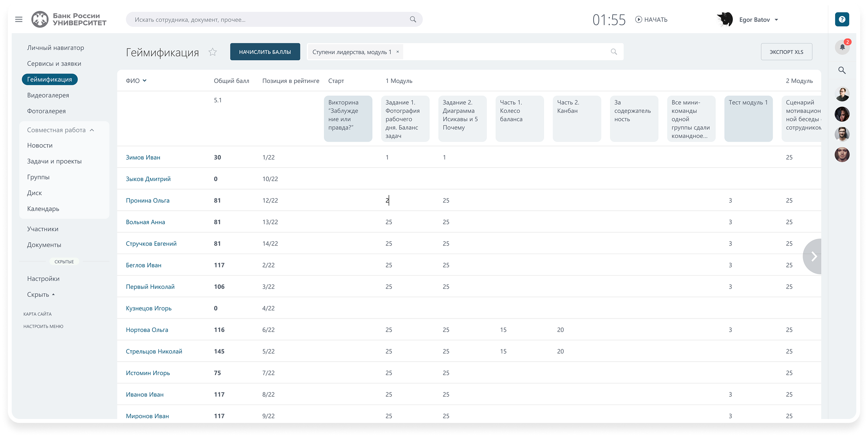Open Документы page
Screen dimensions: 868x437
(x=44, y=245)
